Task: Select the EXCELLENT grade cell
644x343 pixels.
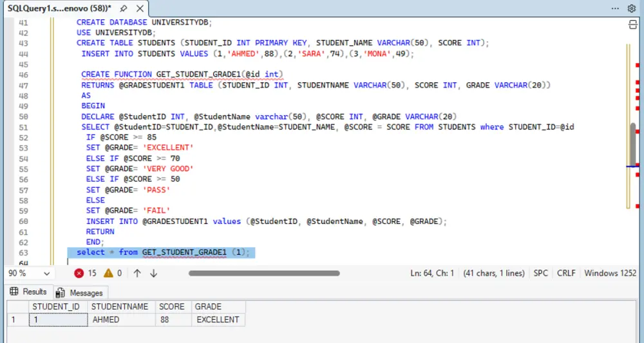Action: pyautogui.click(x=218, y=320)
